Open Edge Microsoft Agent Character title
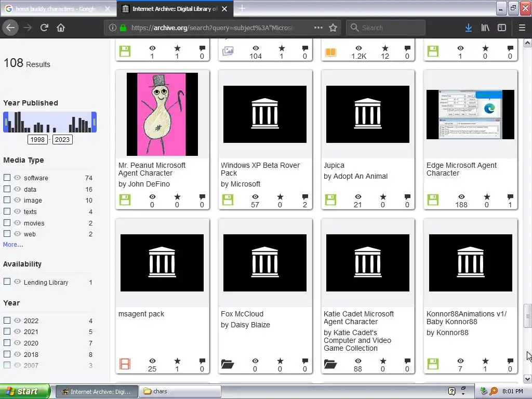 click(x=461, y=169)
